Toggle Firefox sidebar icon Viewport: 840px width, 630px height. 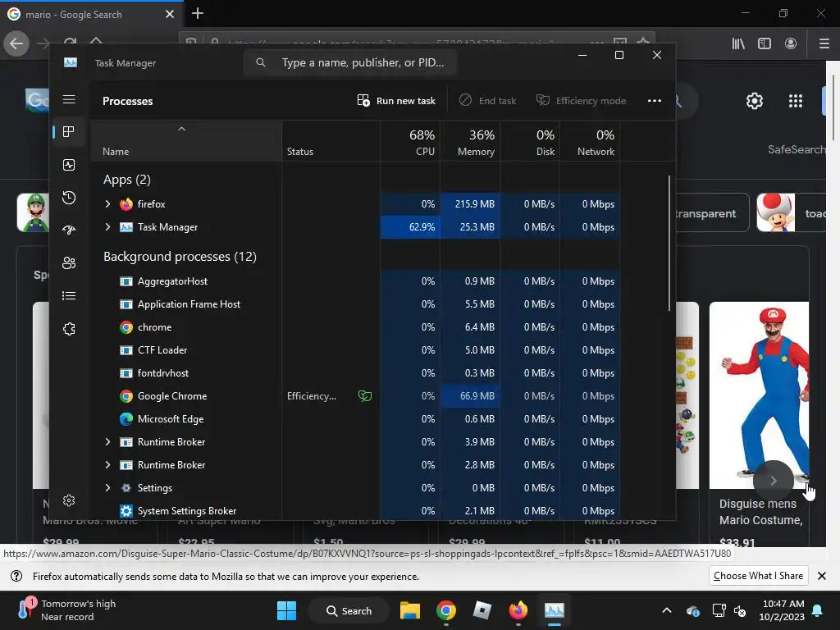click(765, 43)
